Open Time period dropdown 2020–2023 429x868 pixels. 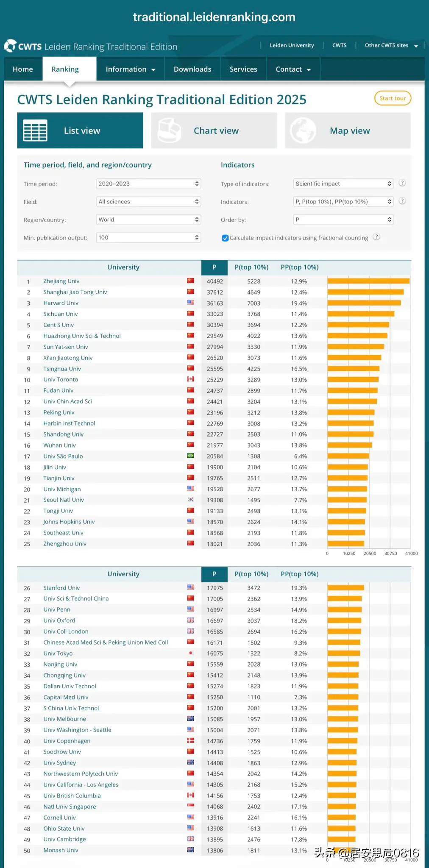tap(148, 184)
